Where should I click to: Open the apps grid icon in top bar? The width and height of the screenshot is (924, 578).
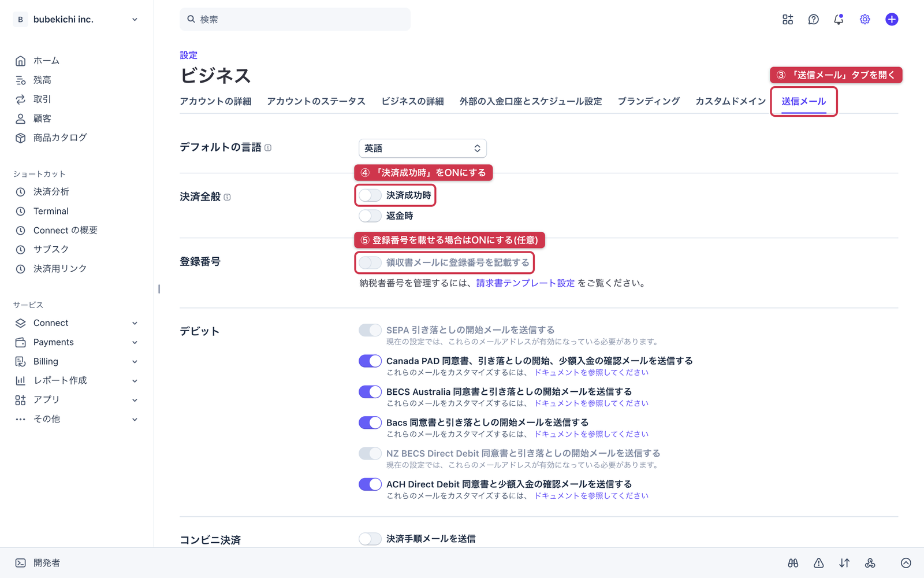788,20
